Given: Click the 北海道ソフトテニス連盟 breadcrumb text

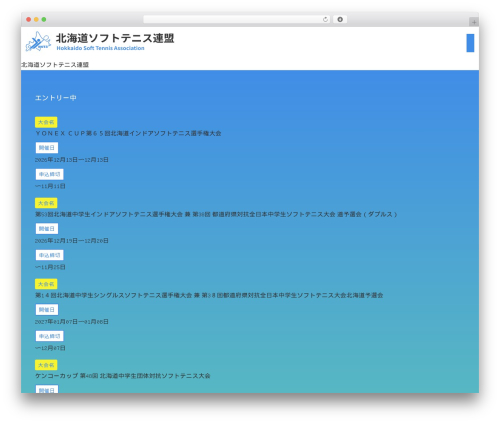Looking at the screenshot, I should tap(55, 65).
